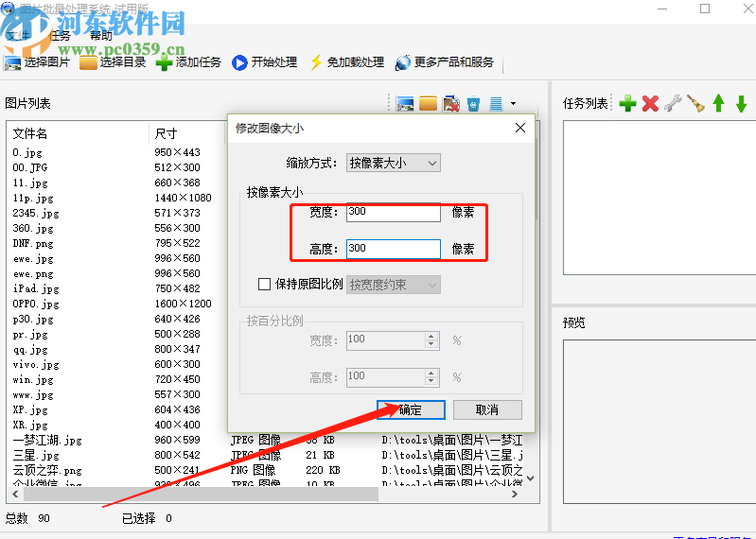The image size is (756, 539).
Task: Click the horizontal scrollbar right arrow
Action: [x=515, y=495]
